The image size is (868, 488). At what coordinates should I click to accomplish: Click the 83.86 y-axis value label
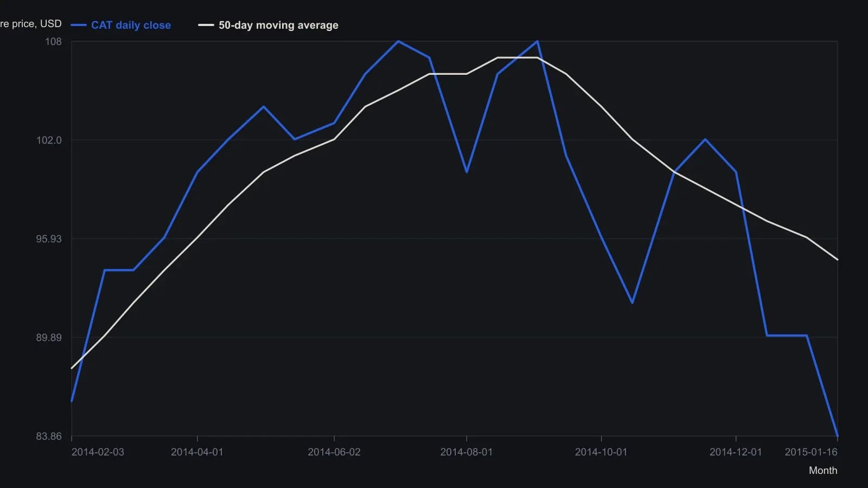click(x=49, y=436)
